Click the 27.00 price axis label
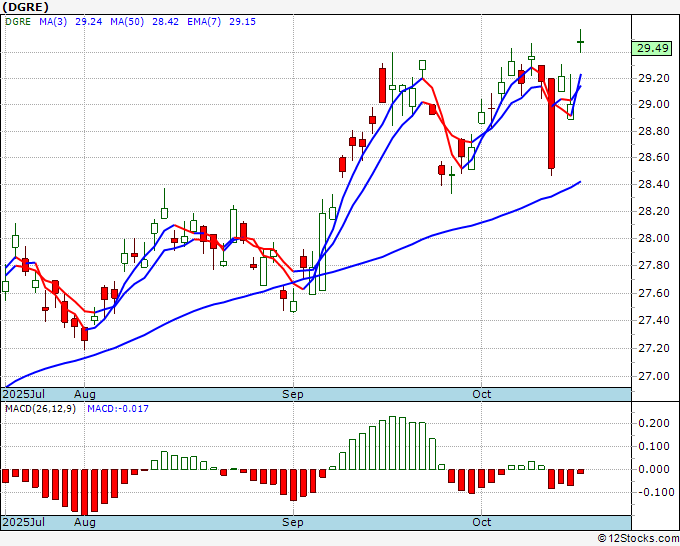This screenshot has width=680, height=546. (x=654, y=376)
